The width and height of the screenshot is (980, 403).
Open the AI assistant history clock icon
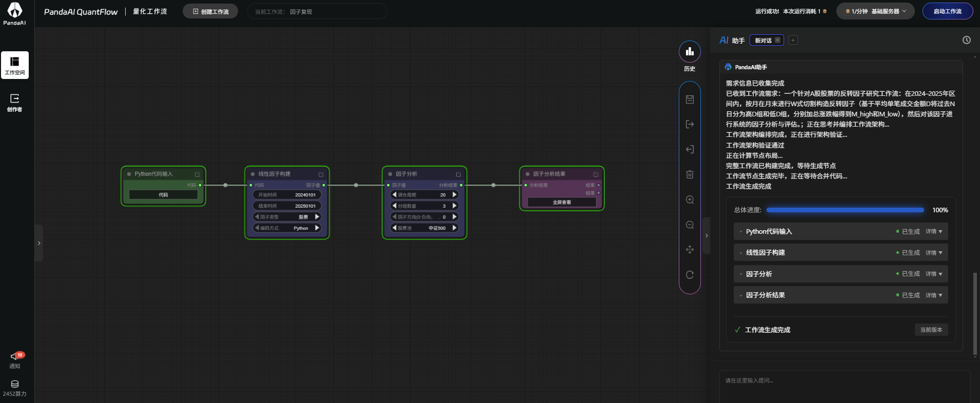click(967, 40)
